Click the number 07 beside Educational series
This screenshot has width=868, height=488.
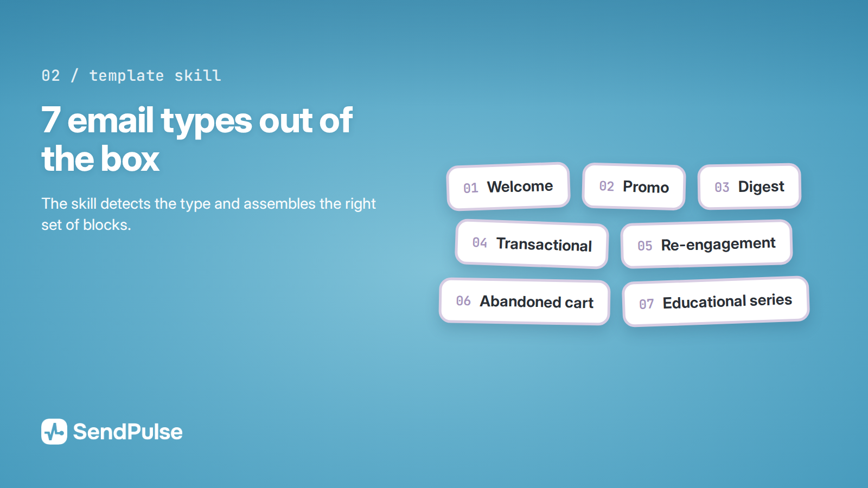coord(646,304)
